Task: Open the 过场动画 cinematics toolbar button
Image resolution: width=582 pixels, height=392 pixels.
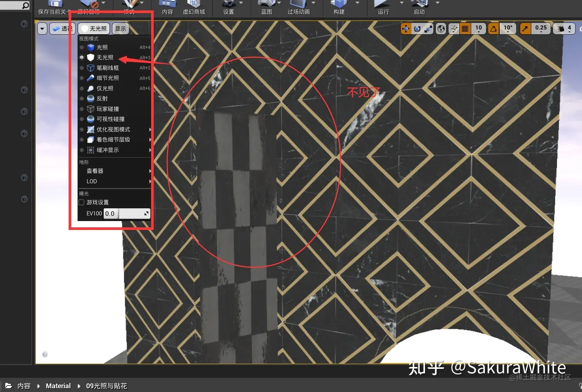Action: (299, 8)
